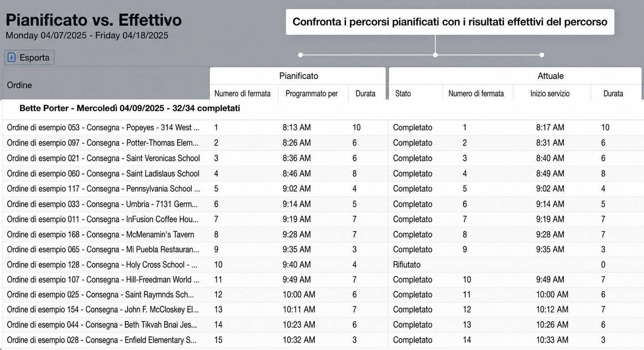The image size is (644, 350).
Task: Click the scheduled time 8:13 AM
Action: tap(297, 127)
